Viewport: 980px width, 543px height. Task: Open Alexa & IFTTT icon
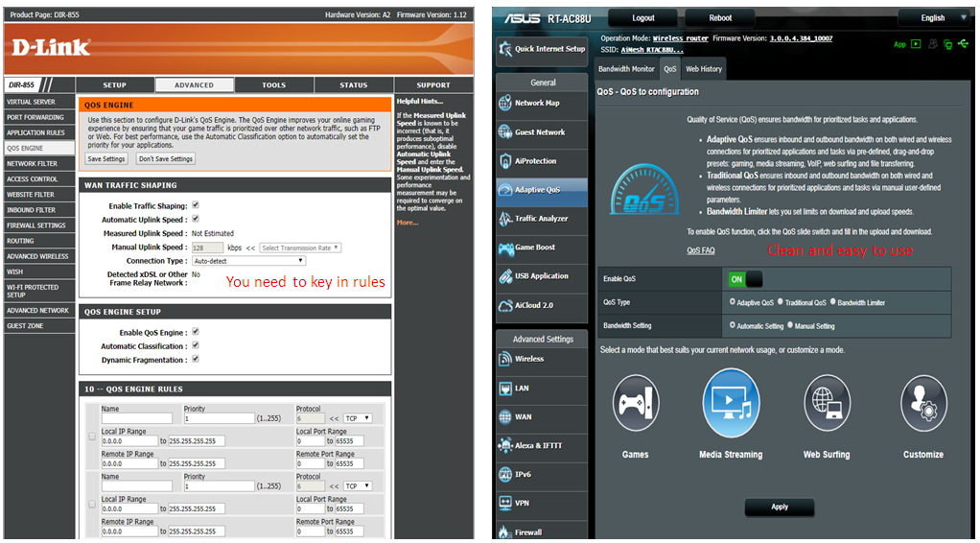coord(505,445)
